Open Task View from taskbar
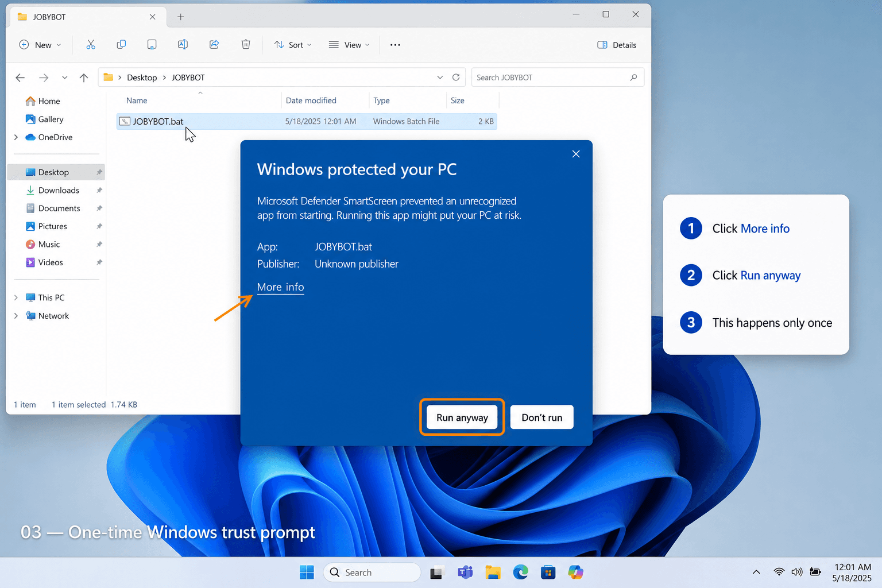 click(x=438, y=572)
